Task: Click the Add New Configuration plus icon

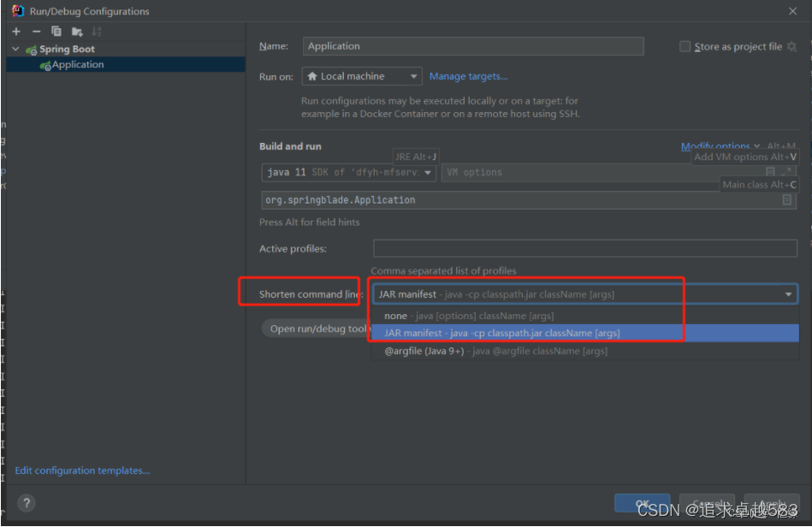Action: coord(15,31)
